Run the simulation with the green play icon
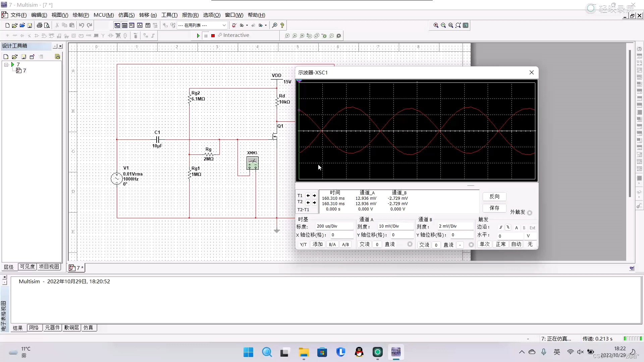The width and height of the screenshot is (644, 362). (x=198, y=35)
